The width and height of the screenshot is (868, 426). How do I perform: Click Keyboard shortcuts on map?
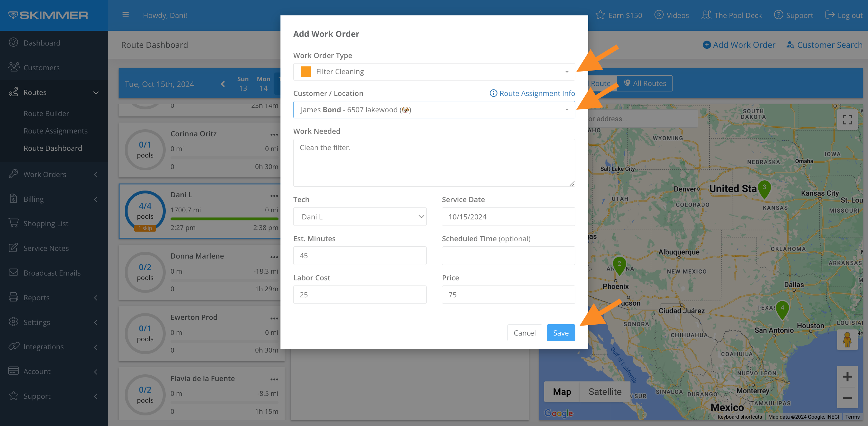pyautogui.click(x=739, y=417)
